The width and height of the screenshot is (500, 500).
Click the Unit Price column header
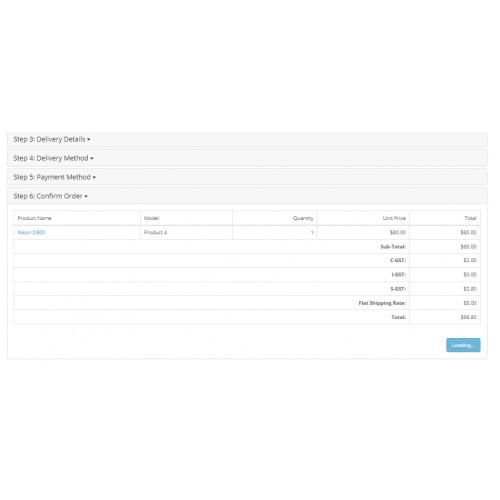click(x=394, y=218)
